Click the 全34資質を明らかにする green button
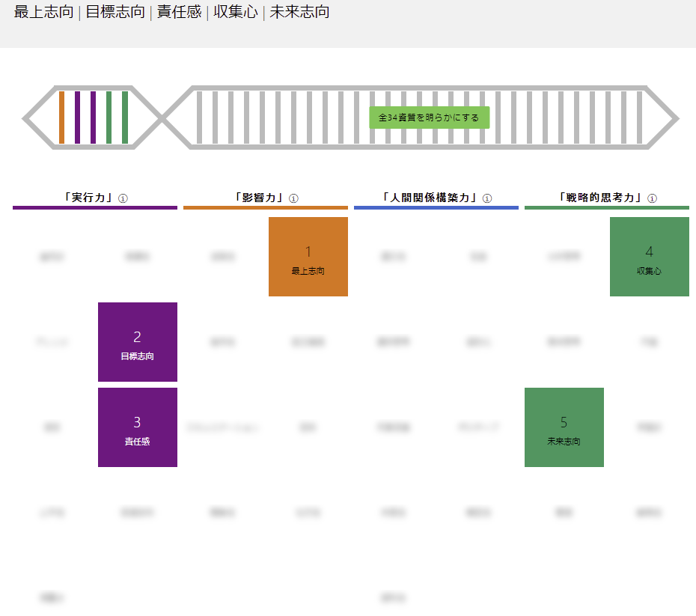This screenshot has height=616, width=696. 430,118
